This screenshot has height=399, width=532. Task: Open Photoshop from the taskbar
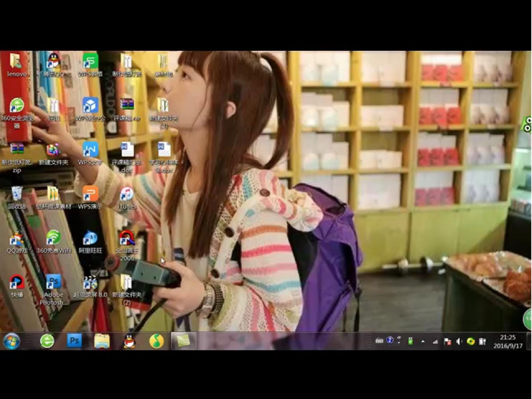[x=74, y=341]
